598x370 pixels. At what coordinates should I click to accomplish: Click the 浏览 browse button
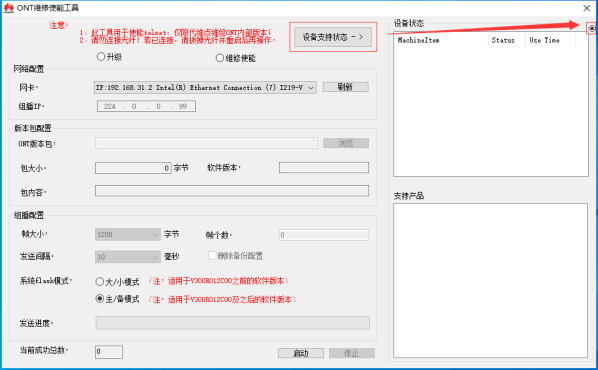(x=346, y=143)
